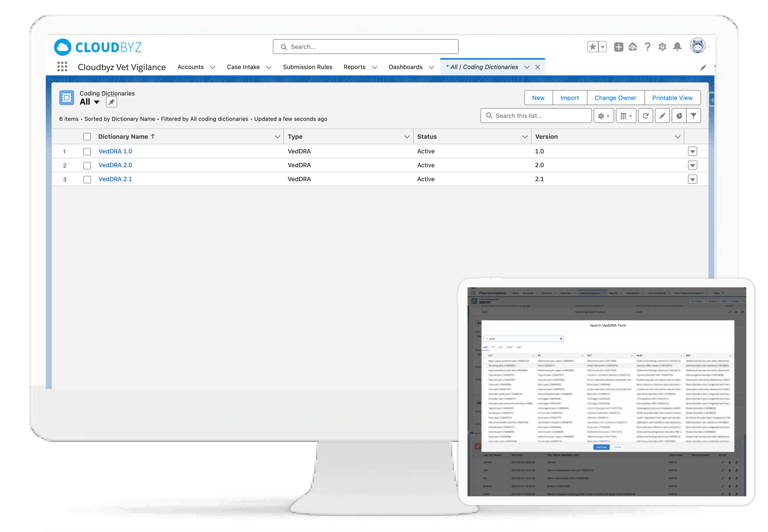The width and height of the screenshot is (768, 532).
Task: Refresh the coding dictionaries list
Action: 645,116
